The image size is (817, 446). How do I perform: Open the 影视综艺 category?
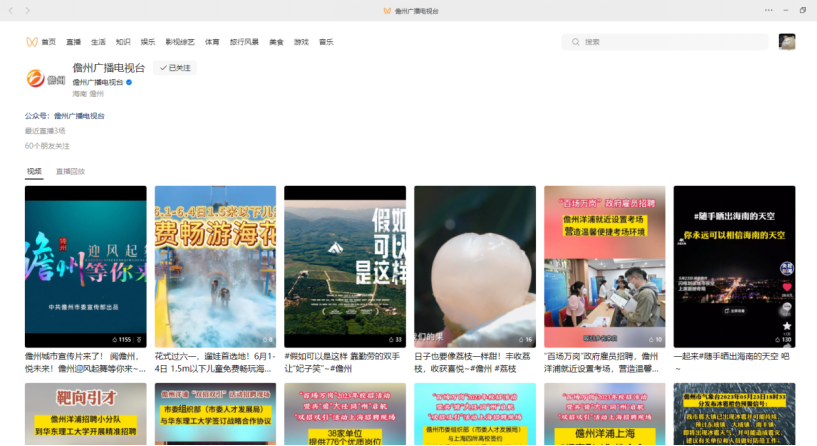(x=180, y=42)
